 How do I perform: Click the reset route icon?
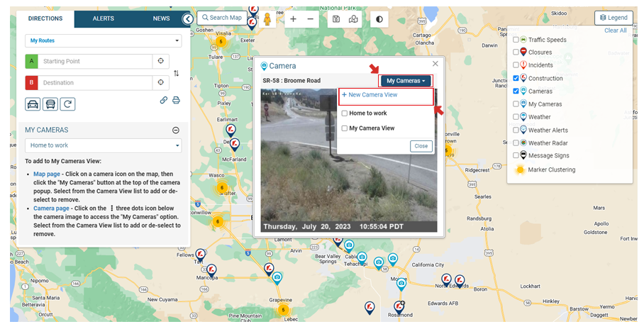click(67, 104)
